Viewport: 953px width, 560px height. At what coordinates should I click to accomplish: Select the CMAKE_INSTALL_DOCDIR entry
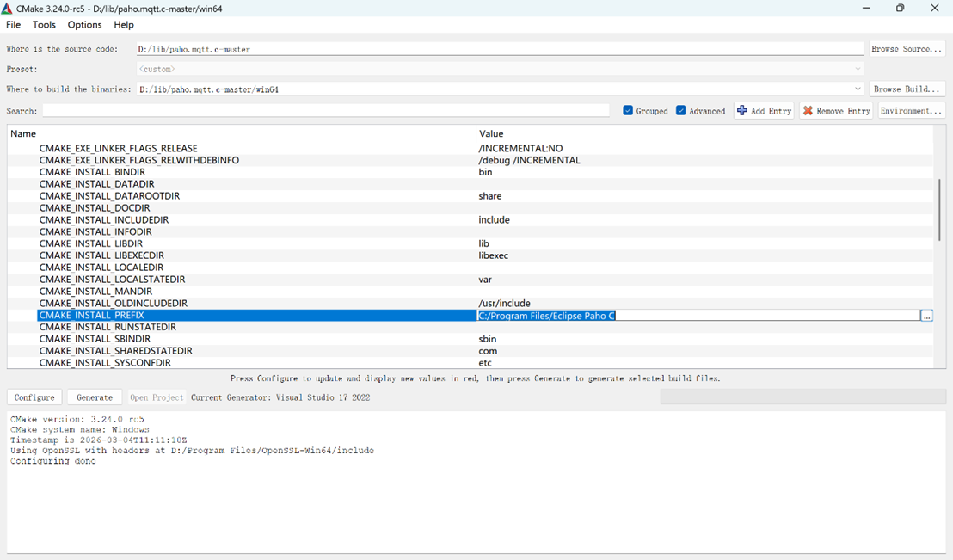click(x=95, y=208)
